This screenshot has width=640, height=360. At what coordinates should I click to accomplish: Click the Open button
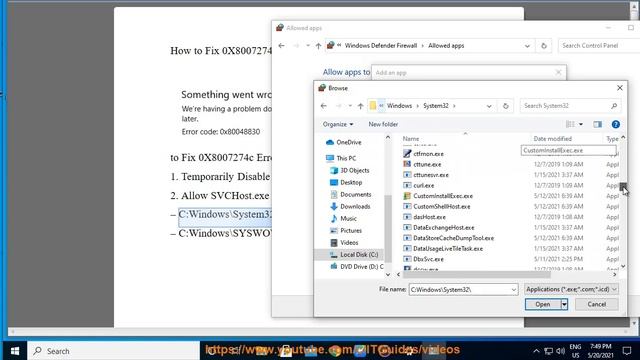click(542, 304)
